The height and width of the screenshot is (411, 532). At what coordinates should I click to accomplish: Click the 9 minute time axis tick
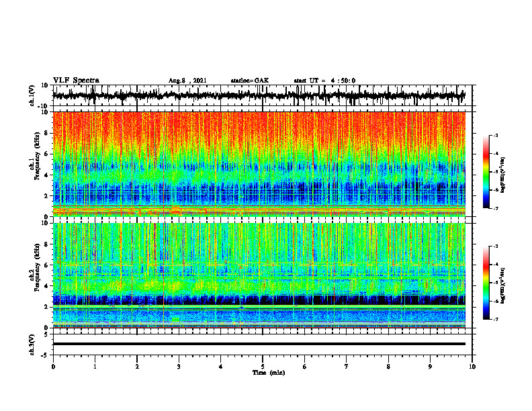(430, 367)
